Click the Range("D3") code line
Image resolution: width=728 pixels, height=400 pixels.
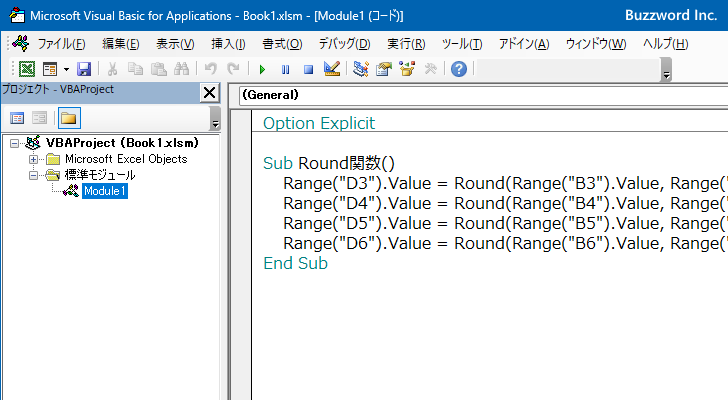point(506,183)
